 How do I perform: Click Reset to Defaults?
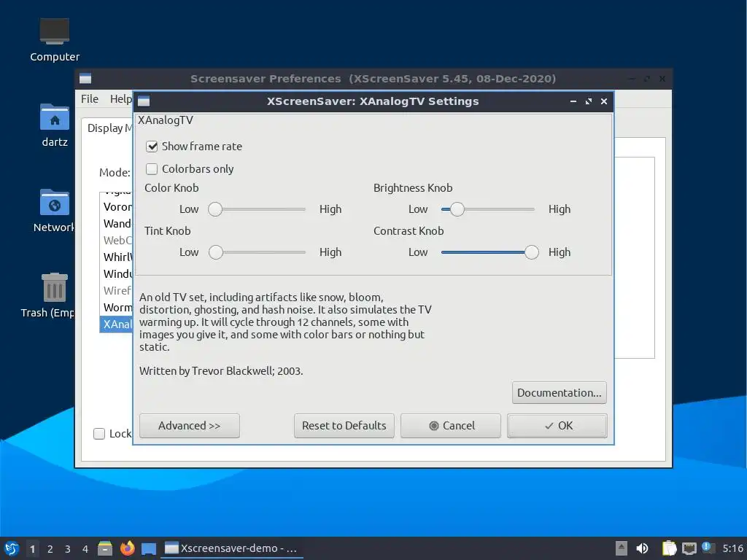click(x=344, y=426)
